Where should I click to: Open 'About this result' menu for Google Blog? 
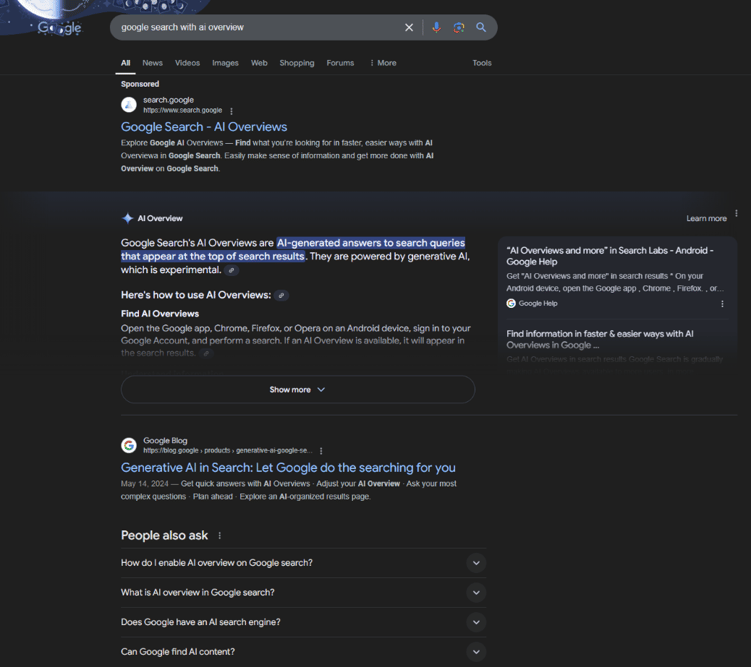(x=321, y=451)
